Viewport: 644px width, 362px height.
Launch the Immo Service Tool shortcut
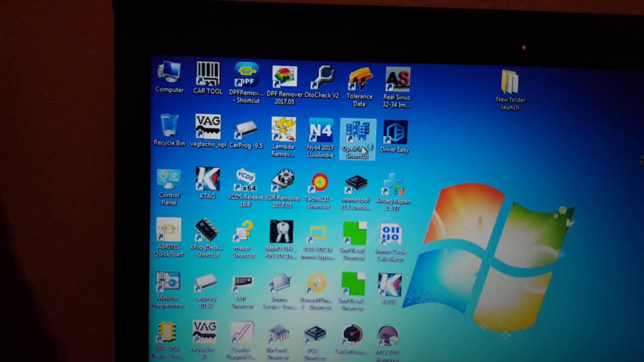pos(280,292)
